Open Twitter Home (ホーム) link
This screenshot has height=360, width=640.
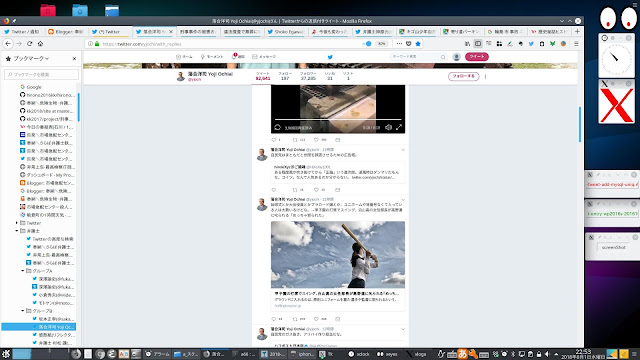click(184, 57)
